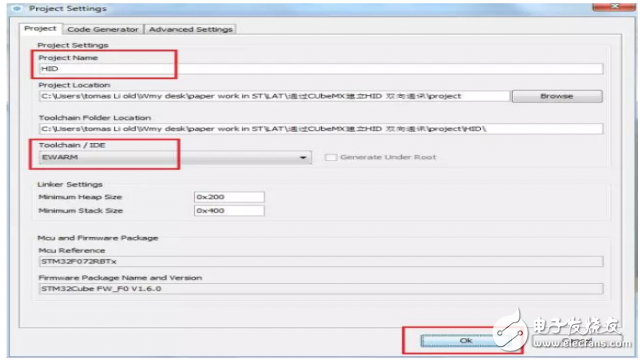The image size is (640, 360).
Task: Select the Toolchain Folder Location field
Action: [x=321, y=129]
